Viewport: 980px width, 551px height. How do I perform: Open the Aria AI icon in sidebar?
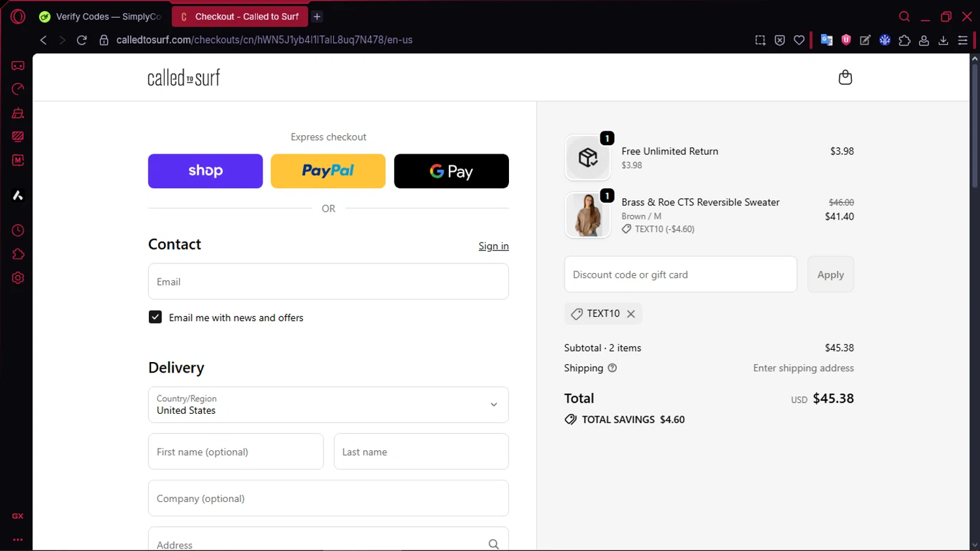pyautogui.click(x=18, y=195)
